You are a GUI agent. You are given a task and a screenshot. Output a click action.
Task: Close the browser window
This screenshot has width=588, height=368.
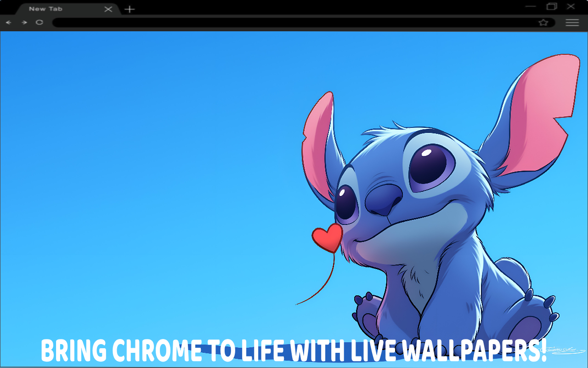571,6
